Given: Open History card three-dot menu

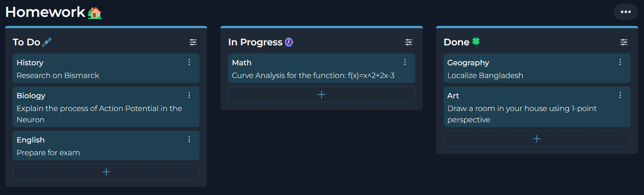Looking at the screenshot, I should click(x=189, y=62).
